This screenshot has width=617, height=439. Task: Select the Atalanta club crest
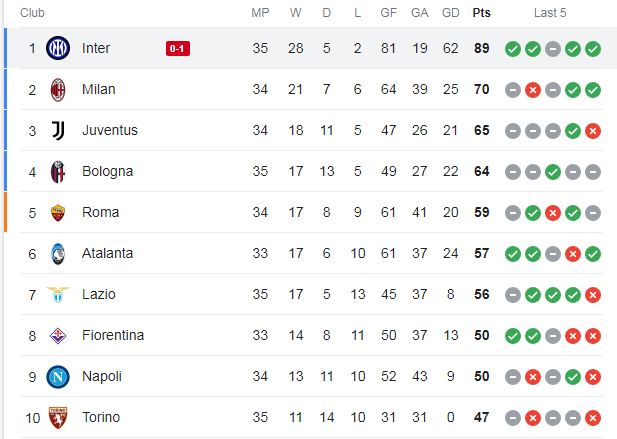pyautogui.click(x=58, y=254)
